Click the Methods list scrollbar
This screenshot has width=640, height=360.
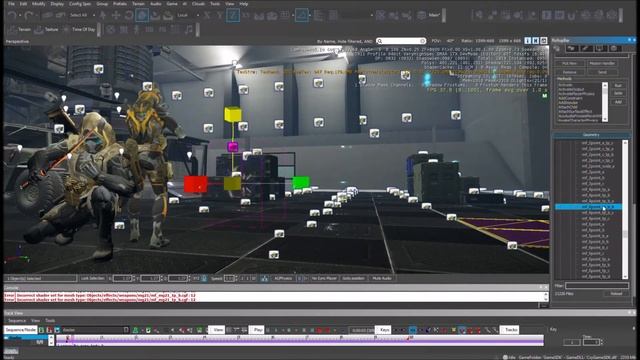(605, 102)
